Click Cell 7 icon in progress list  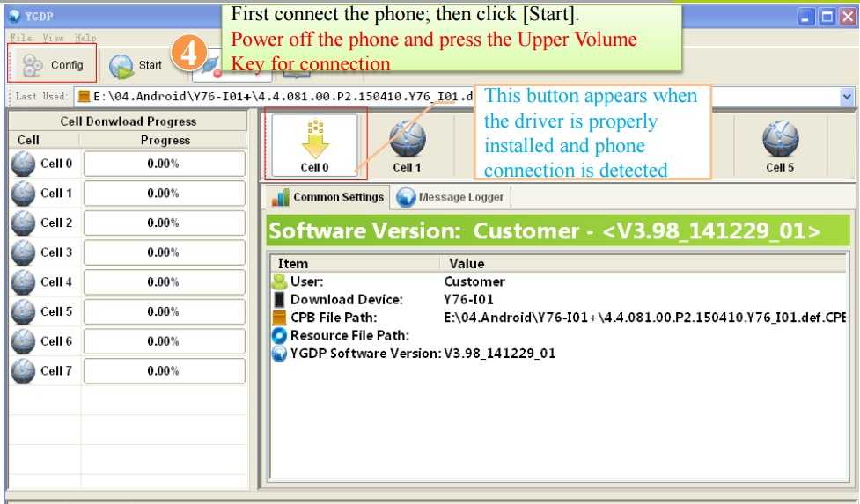(23, 371)
